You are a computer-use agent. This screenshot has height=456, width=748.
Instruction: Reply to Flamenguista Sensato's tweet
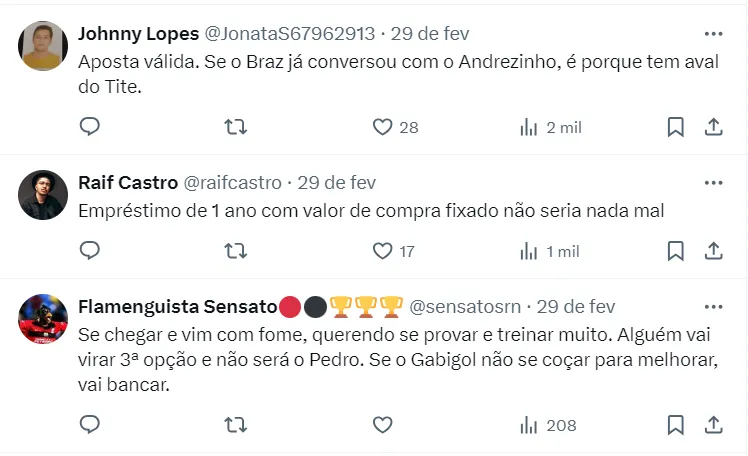point(90,425)
